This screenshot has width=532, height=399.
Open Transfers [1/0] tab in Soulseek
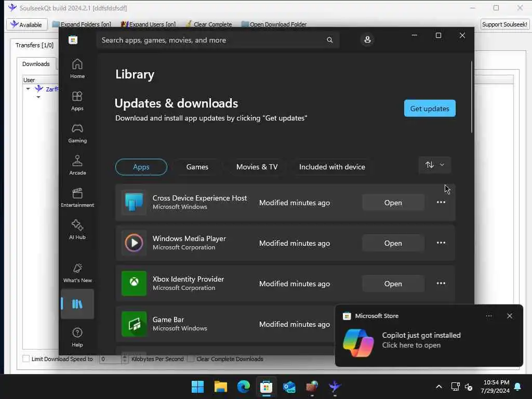[x=35, y=45]
